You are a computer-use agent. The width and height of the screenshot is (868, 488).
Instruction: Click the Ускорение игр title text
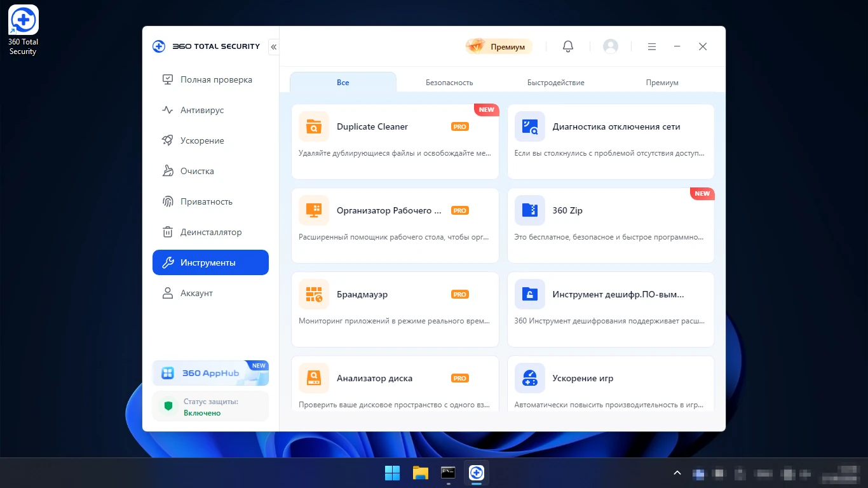point(583,378)
